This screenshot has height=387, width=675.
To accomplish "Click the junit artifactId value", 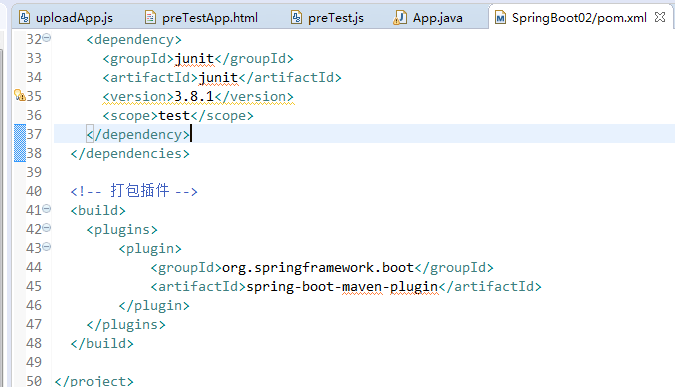I will (218, 77).
